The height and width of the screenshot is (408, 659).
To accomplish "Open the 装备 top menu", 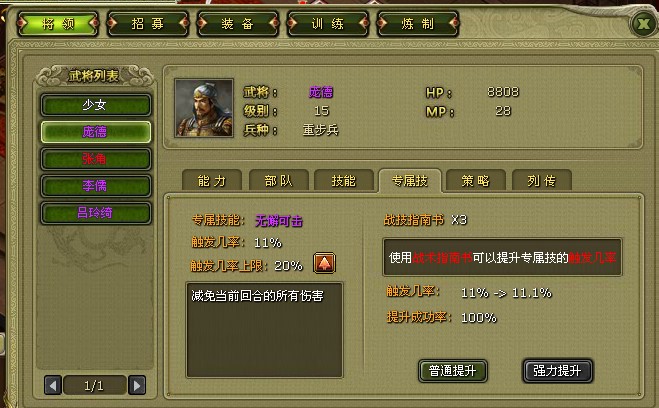I will coord(237,24).
